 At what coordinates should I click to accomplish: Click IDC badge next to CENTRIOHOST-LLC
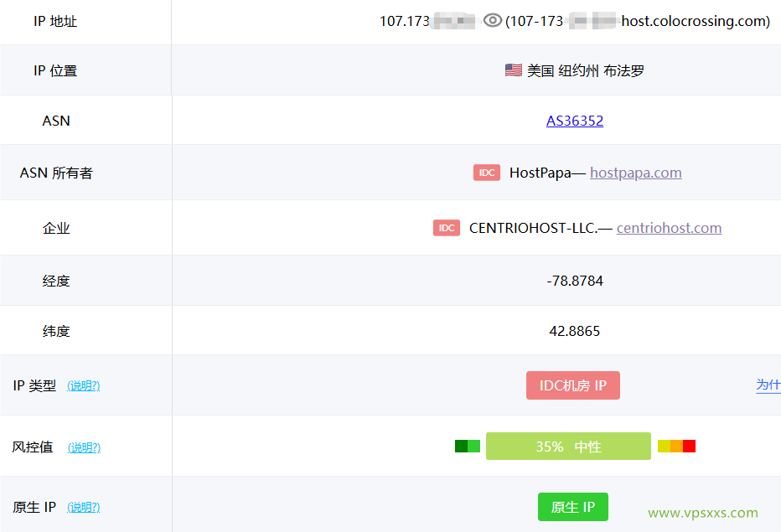447,228
